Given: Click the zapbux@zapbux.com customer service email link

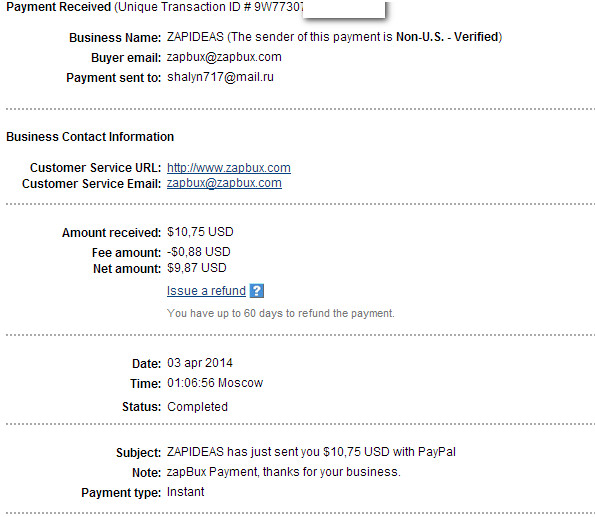Looking at the screenshot, I should click(224, 183).
